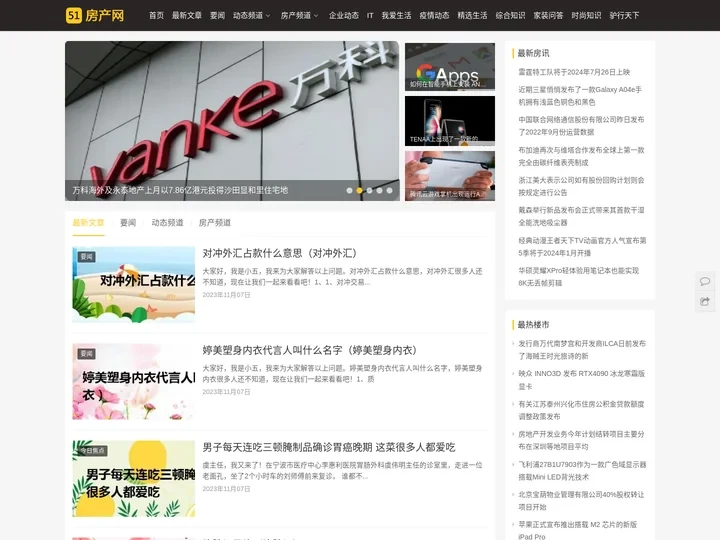This screenshot has height=540, width=720.
Task: Open 时尚知识 navigation item
Action: click(586, 16)
